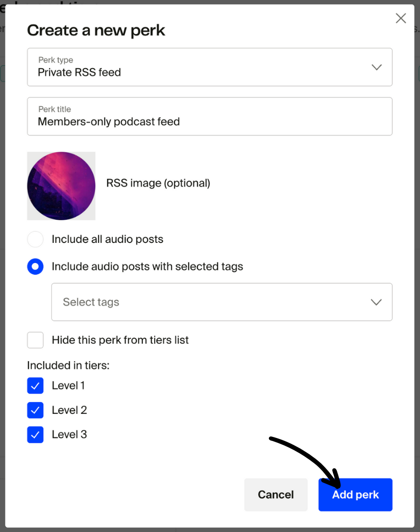This screenshot has width=420, height=532.
Task: Click the RSS image optional label
Action: coord(158,183)
